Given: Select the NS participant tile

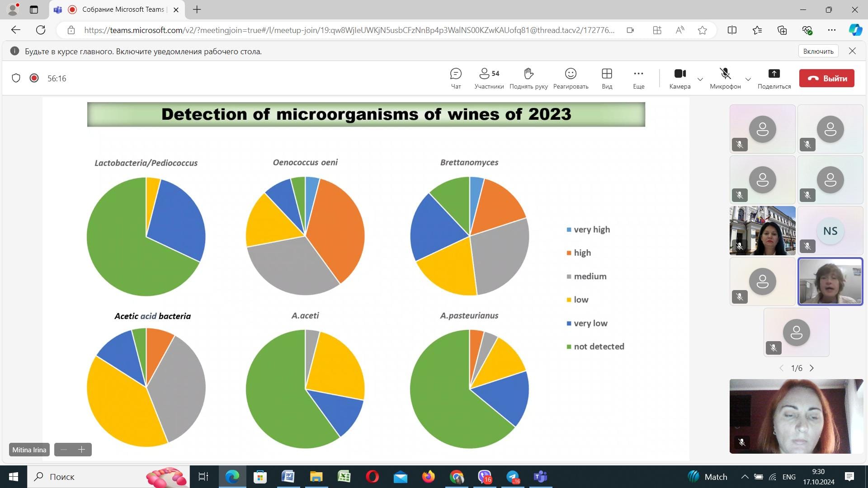Looking at the screenshot, I should (830, 231).
